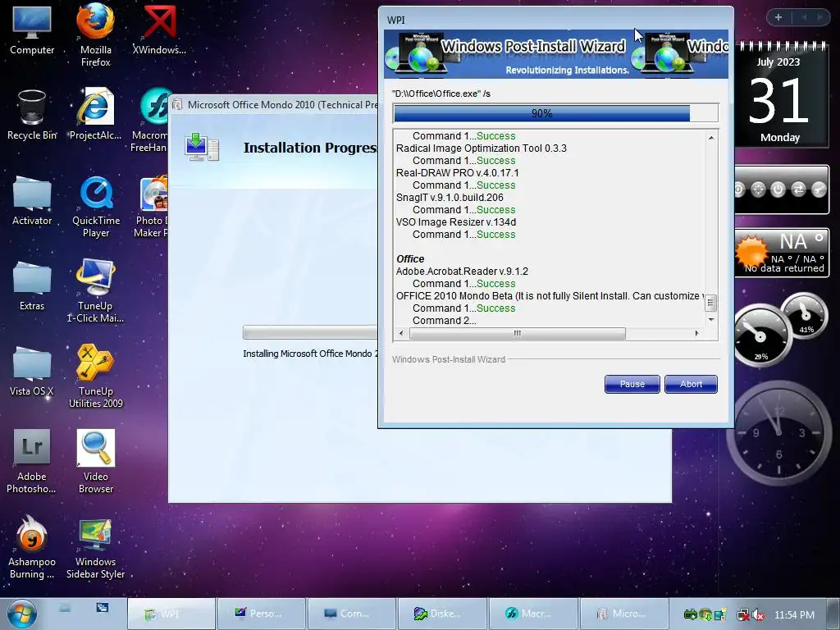Select the SnagIT v.9.1.0.build.206 line
The image size is (840, 630).
(450, 198)
